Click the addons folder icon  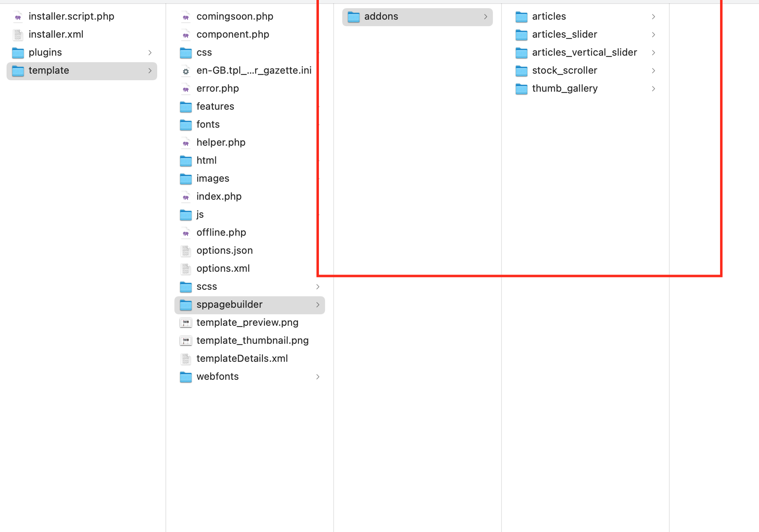(353, 17)
